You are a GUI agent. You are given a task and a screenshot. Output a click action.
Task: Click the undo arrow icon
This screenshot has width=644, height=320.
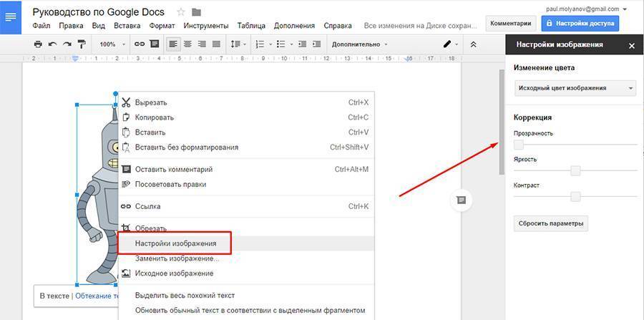52,44
